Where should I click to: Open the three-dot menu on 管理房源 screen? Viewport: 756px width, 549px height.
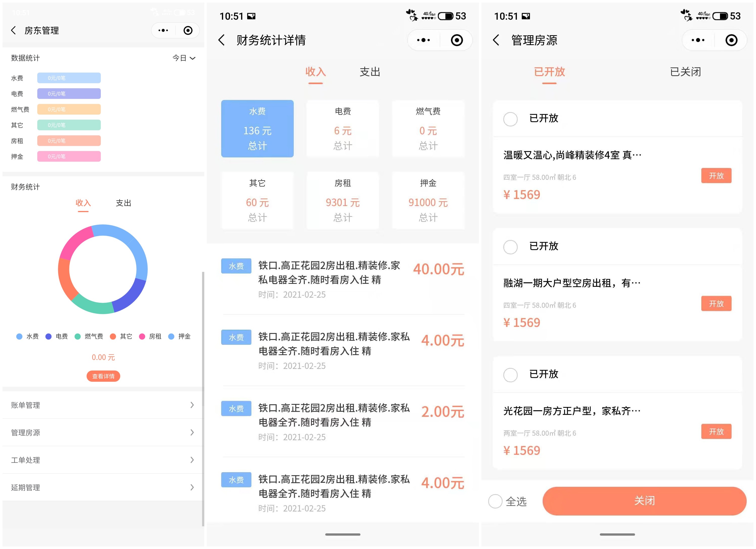tap(698, 40)
